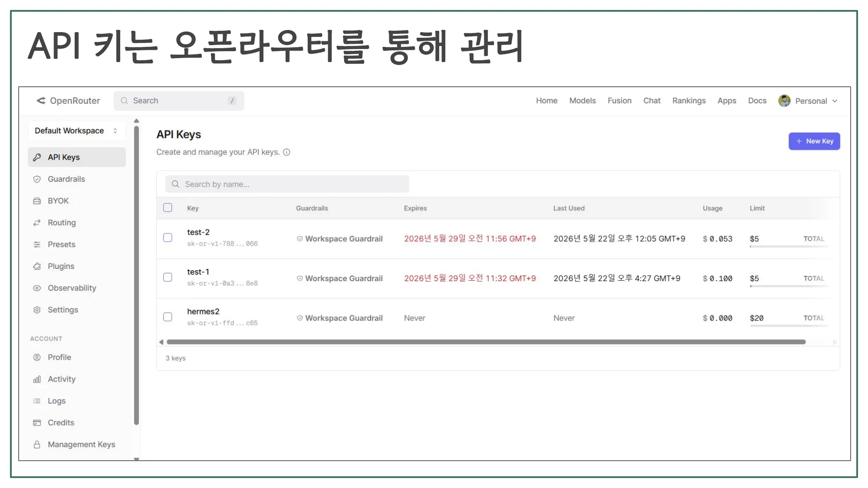This screenshot has width=868, height=488.
Task: Click the Logs list icon
Action: click(x=37, y=401)
